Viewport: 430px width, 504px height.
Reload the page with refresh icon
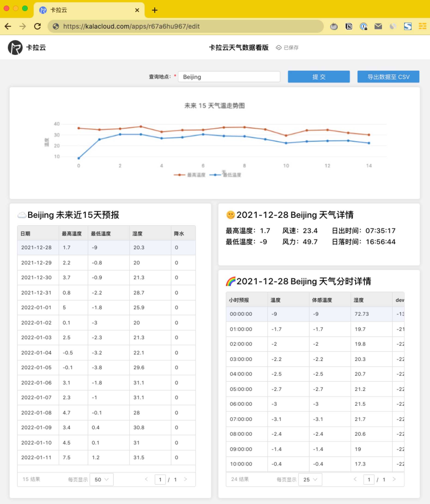point(37,26)
